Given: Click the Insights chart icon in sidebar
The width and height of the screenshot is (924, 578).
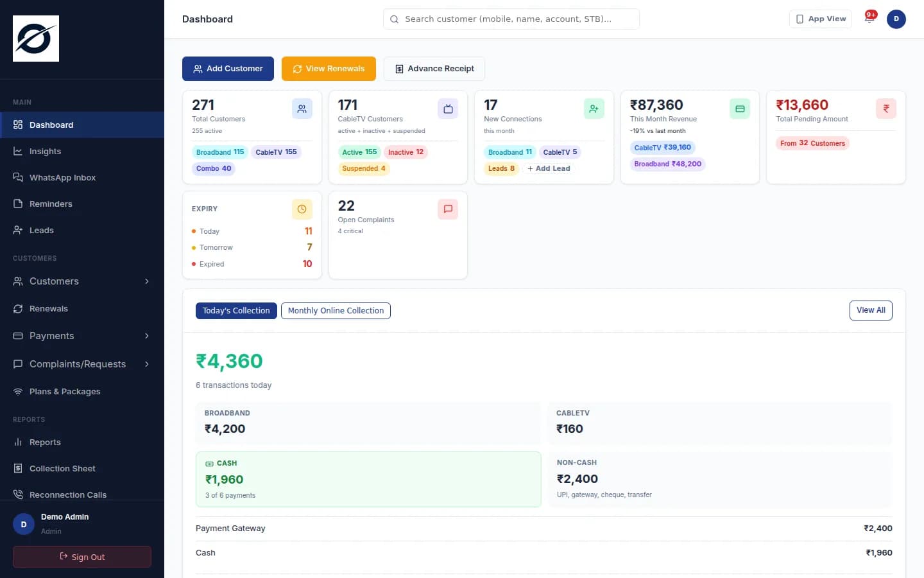Looking at the screenshot, I should click(18, 151).
